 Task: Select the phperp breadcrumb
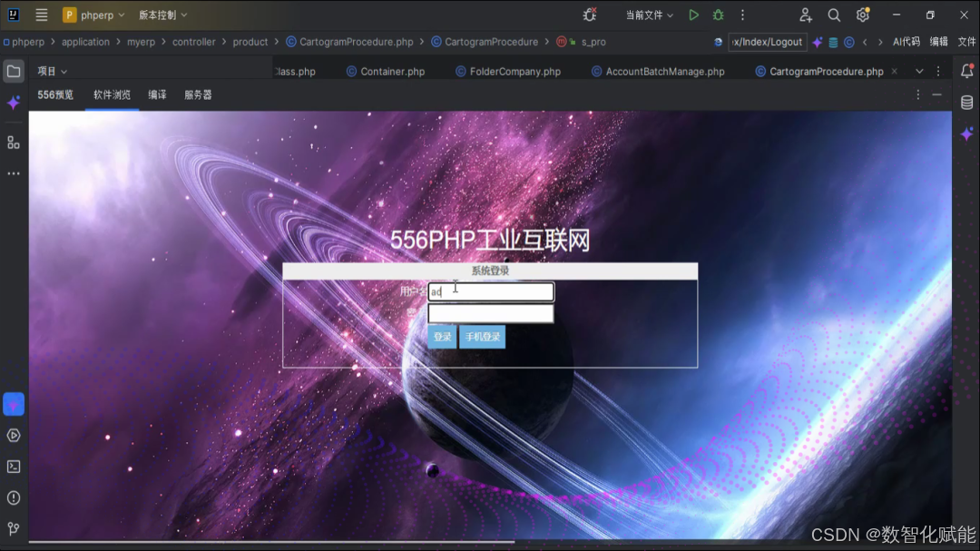click(28, 42)
